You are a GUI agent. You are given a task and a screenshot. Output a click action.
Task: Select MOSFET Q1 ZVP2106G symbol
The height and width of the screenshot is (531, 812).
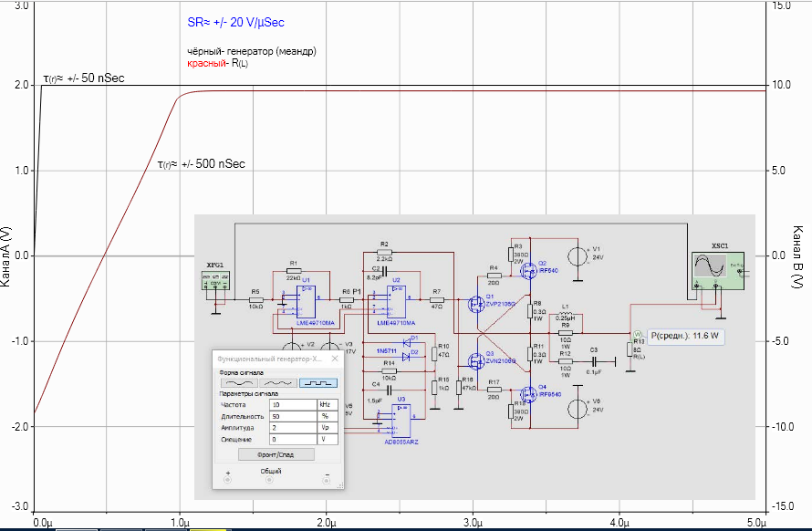click(476, 304)
